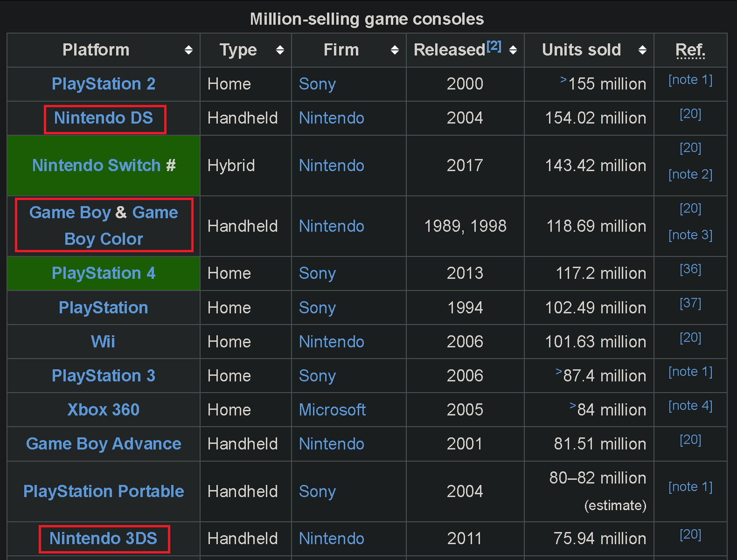This screenshot has height=560, width=737.
Task: Open the Game Boy Advance link
Action: 104,444
